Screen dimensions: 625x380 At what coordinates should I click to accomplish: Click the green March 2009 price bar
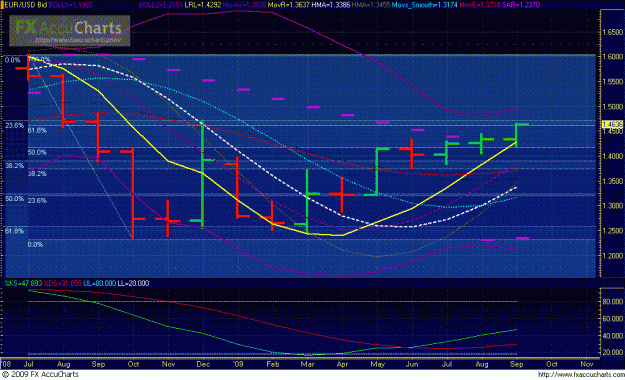pos(307,201)
